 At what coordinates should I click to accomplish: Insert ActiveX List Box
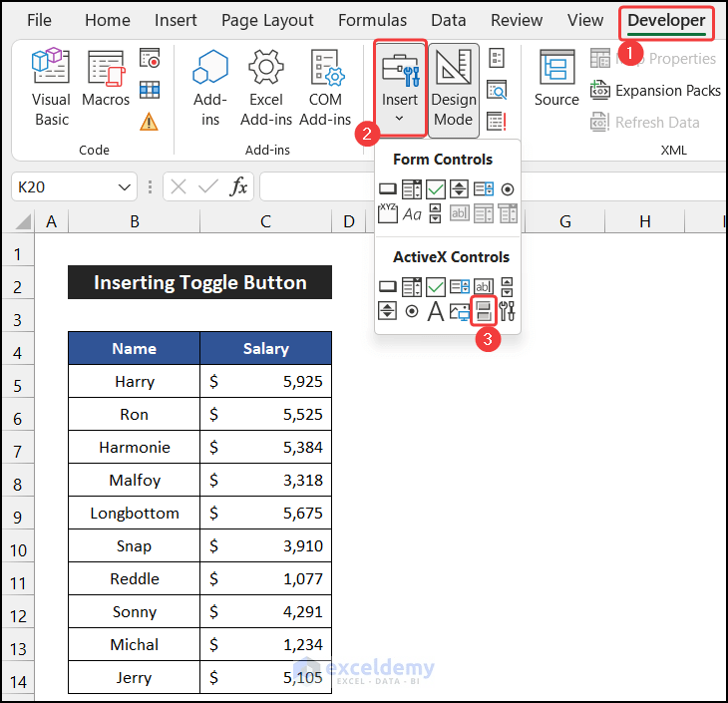[x=459, y=286]
